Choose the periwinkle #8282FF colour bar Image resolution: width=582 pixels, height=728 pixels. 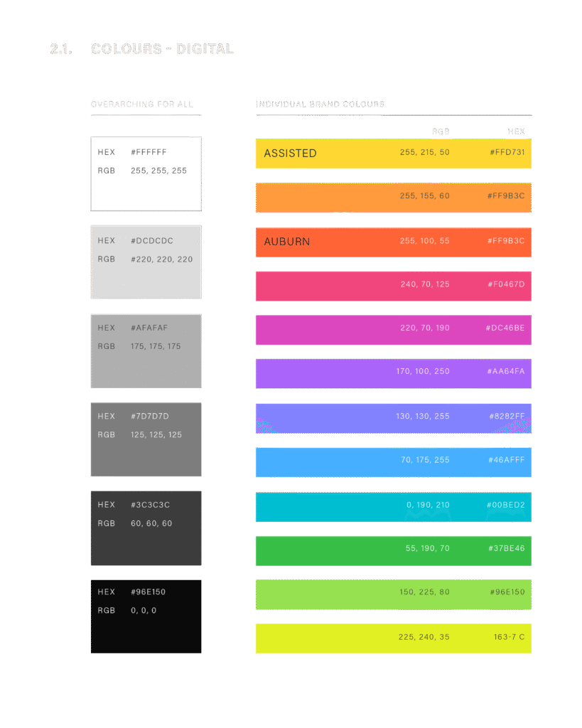pyautogui.click(x=393, y=418)
